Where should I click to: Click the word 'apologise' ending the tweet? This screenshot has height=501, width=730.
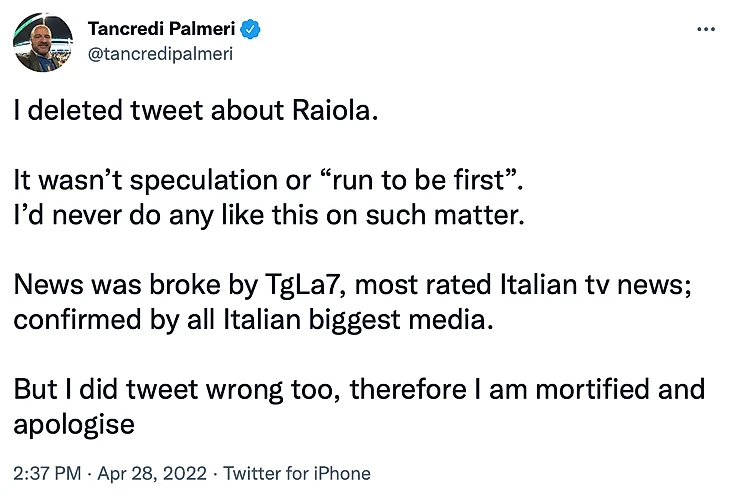click(74, 425)
